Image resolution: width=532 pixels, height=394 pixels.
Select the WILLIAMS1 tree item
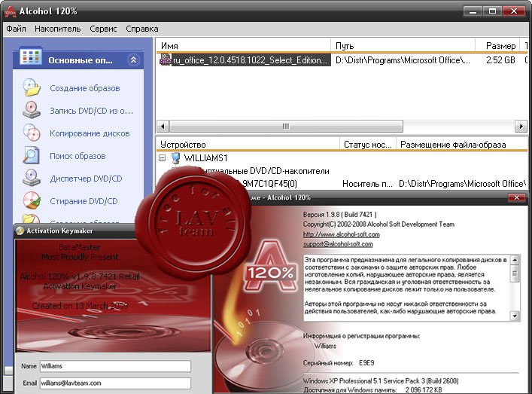(205, 158)
